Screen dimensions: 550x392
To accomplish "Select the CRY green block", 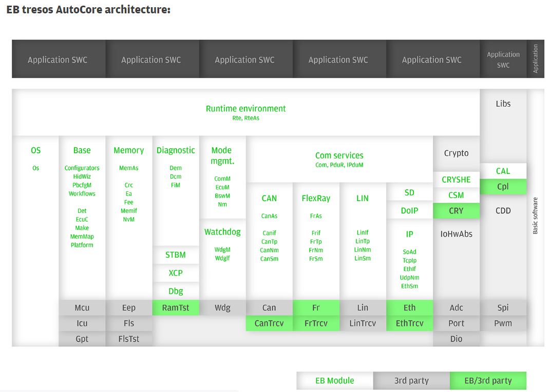I will (x=456, y=210).
